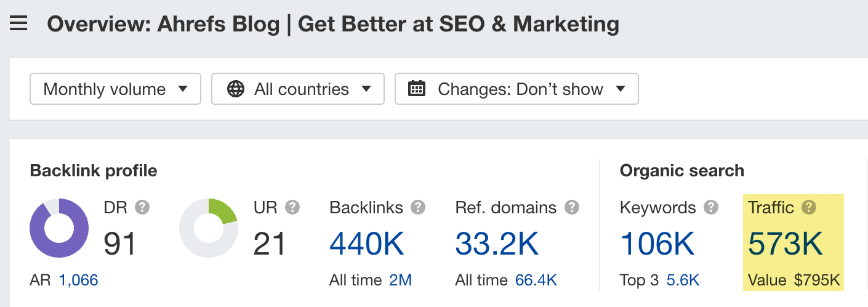Image resolution: width=868 pixels, height=307 pixels.
Task: Click the Traffic help question mark icon
Action: pyautogui.click(x=809, y=207)
